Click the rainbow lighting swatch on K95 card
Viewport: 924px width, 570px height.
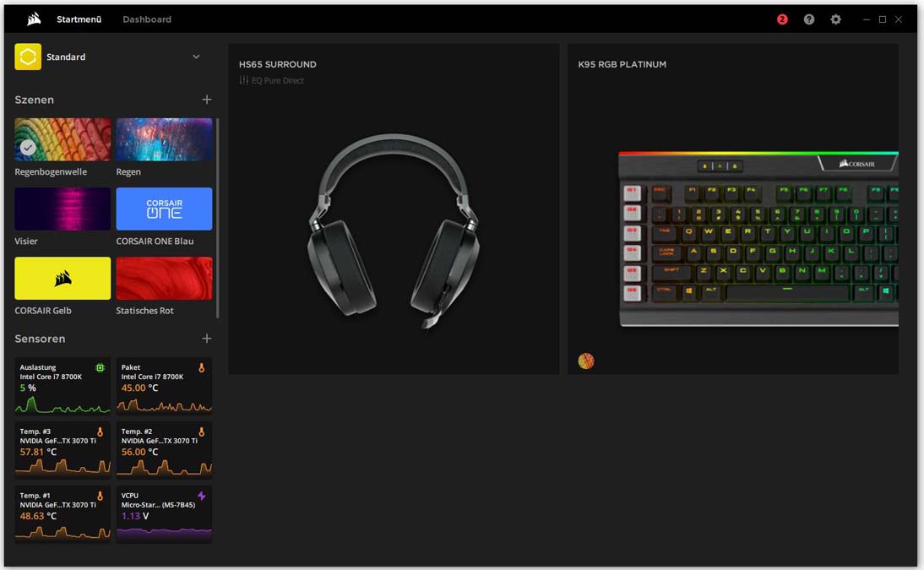click(586, 361)
